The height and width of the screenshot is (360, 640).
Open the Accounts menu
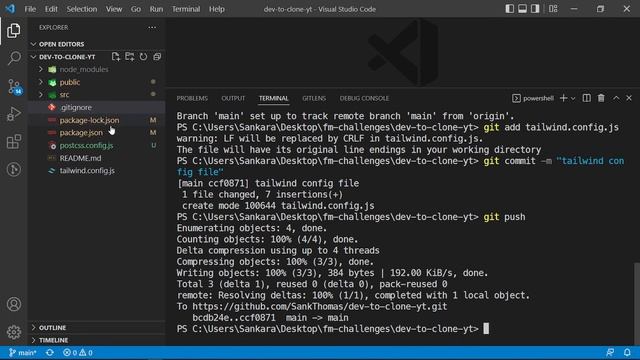(13, 304)
